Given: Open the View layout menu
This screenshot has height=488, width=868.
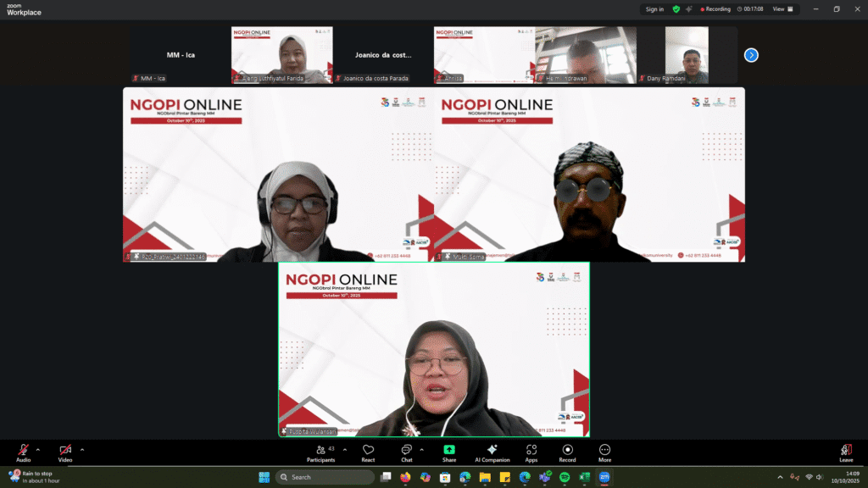Looking at the screenshot, I should pos(783,9).
